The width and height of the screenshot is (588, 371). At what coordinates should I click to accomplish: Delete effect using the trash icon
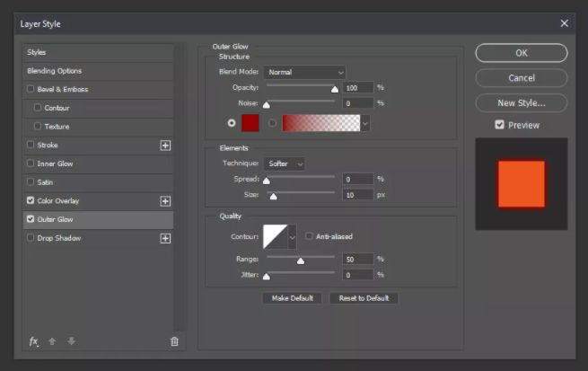coord(174,341)
